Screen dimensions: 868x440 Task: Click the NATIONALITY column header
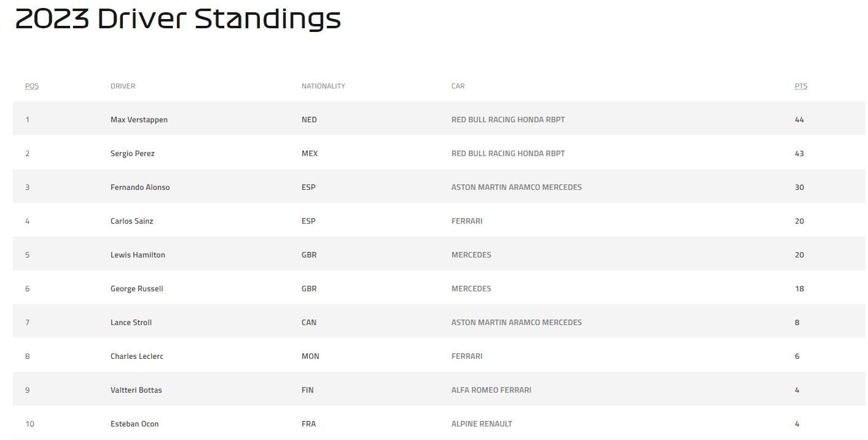323,86
